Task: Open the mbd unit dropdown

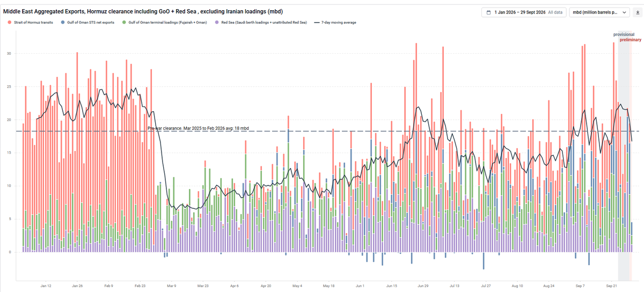Action: (599, 12)
